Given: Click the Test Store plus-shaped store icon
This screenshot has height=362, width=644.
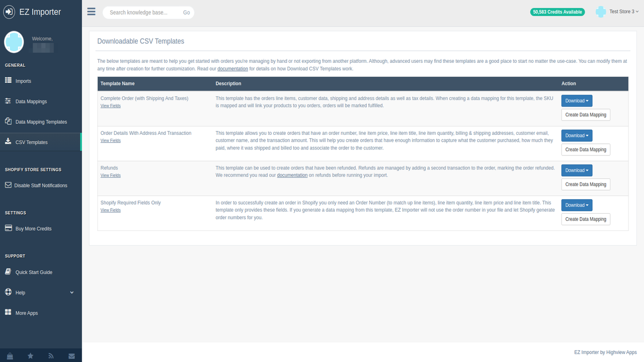Looking at the screenshot, I should coord(601,12).
